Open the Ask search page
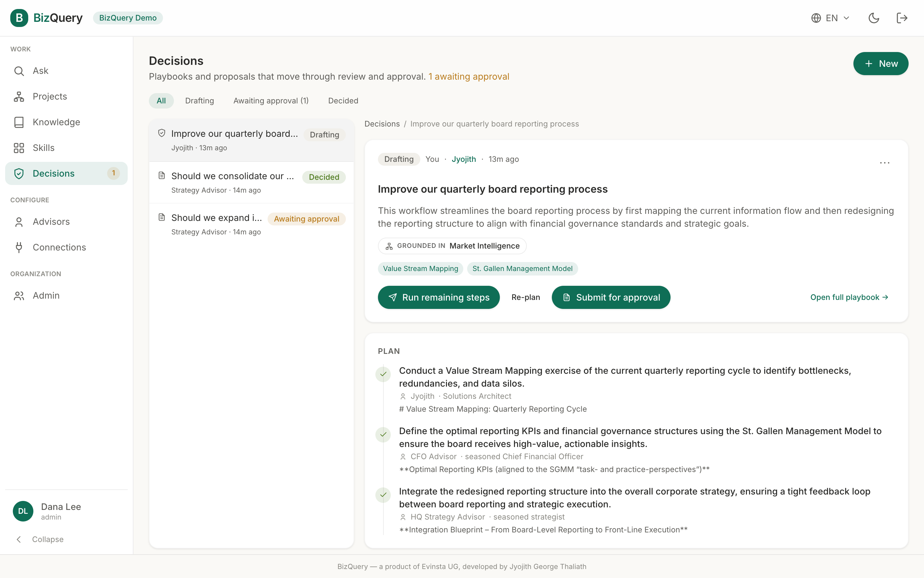Image resolution: width=924 pixels, height=578 pixels. click(66, 71)
